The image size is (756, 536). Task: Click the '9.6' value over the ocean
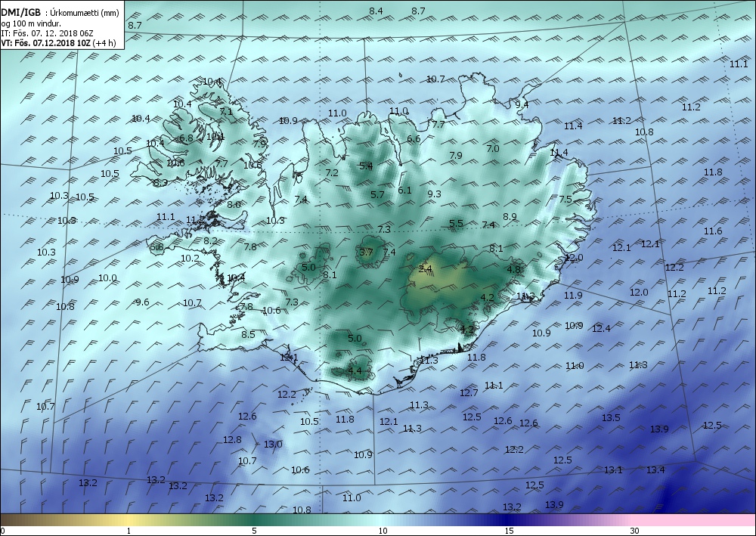click(142, 302)
